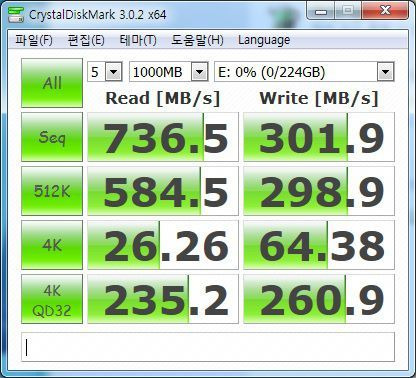Start the 4K benchmark test
416x378 pixels.
click(52, 245)
